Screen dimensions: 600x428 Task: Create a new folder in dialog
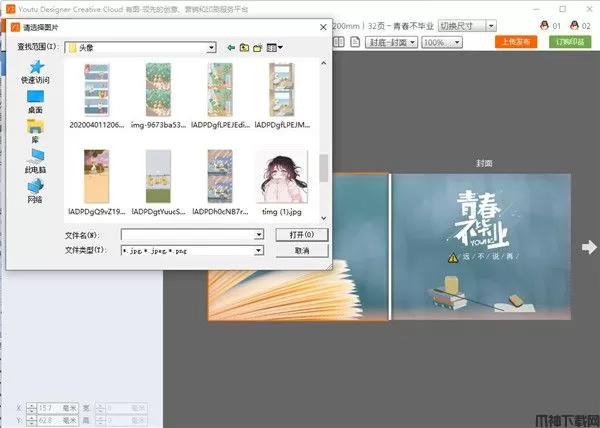pyautogui.click(x=258, y=47)
